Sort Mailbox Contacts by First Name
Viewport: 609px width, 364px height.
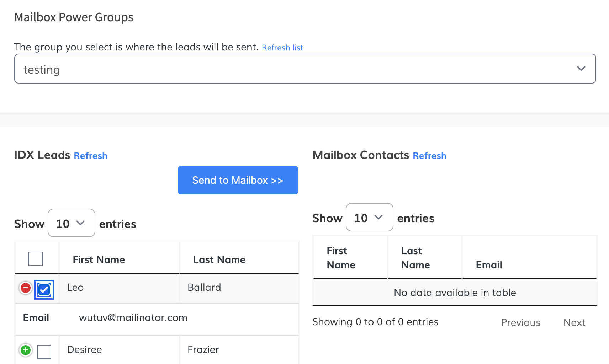(341, 258)
